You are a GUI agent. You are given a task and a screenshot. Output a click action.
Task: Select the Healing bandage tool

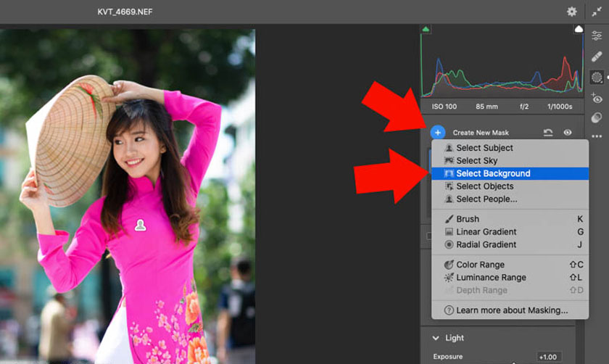[597, 57]
